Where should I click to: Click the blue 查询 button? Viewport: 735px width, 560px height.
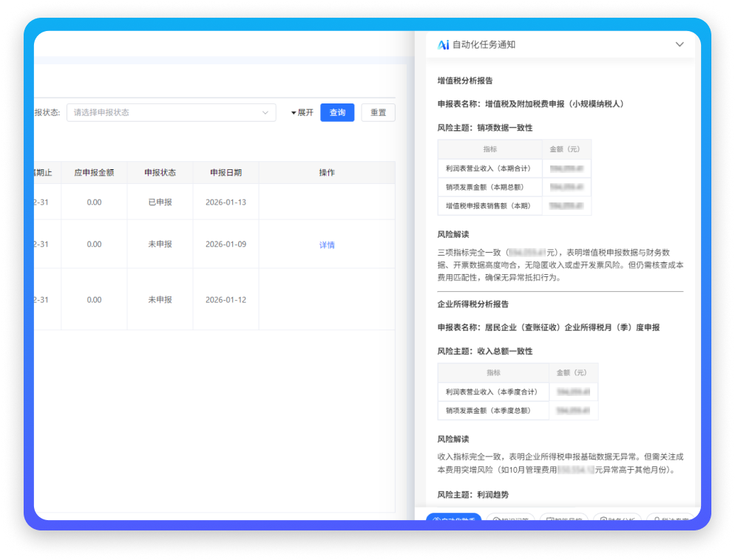[x=337, y=112]
